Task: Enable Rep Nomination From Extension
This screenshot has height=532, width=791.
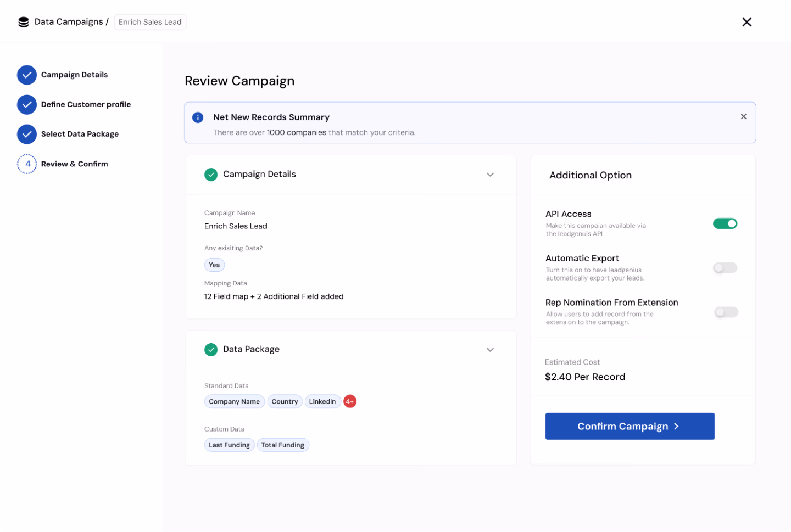Action: [725, 312]
